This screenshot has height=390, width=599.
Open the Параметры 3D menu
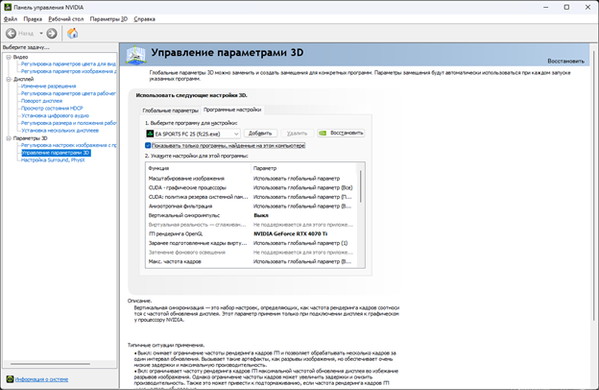tap(108, 19)
